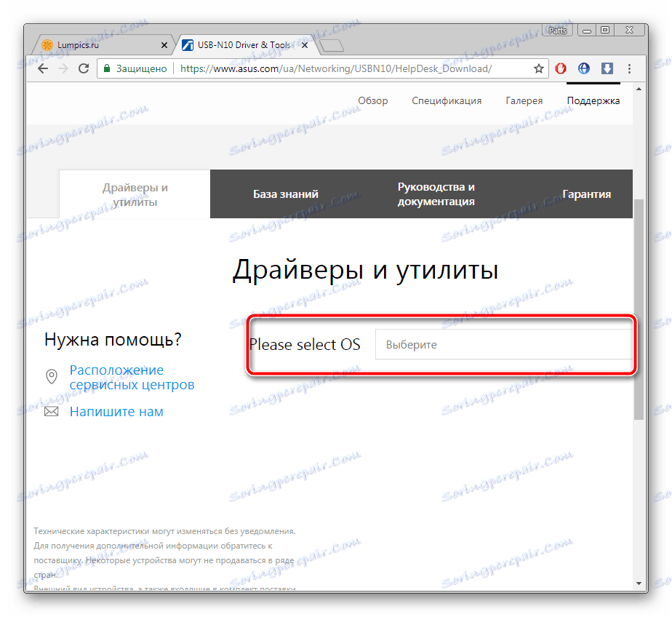Open the download arrow extension icon

tap(607, 68)
